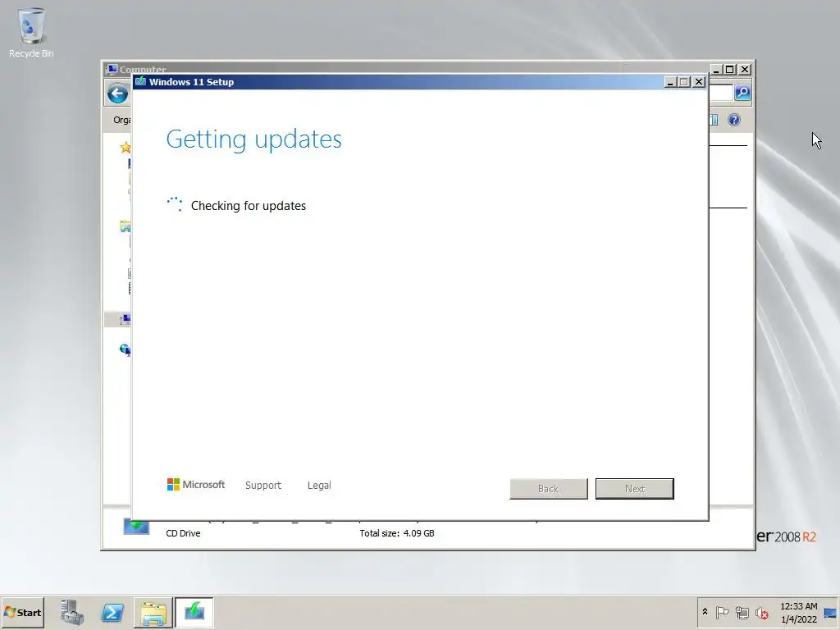Click the network status tray icon
Viewport: 840px width, 630px height.
click(x=742, y=612)
